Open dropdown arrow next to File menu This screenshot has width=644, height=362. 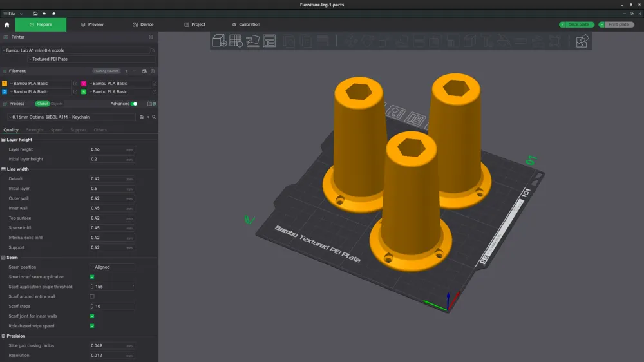click(x=22, y=14)
